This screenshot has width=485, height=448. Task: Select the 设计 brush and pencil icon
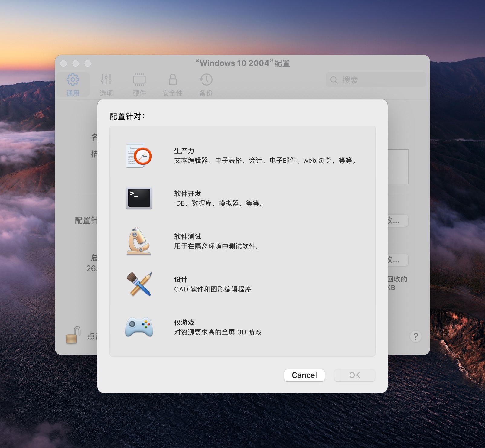(139, 284)
